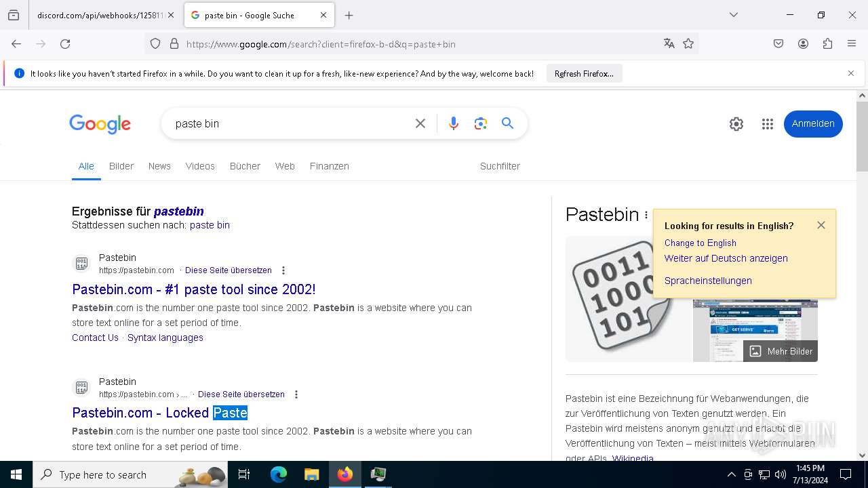
Task: Open the Windows notification center
Action: coord(846,474)
